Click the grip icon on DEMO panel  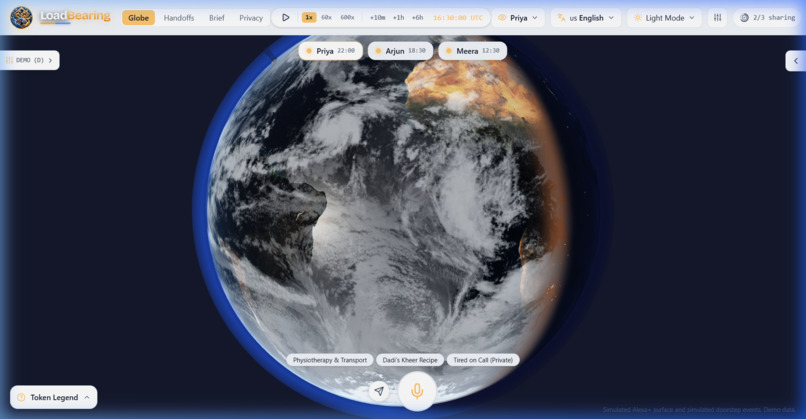9,60
